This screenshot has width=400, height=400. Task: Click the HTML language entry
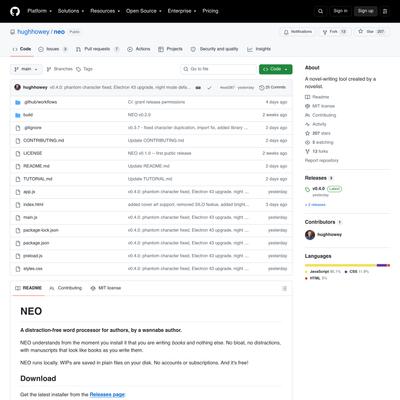(316, 278)
